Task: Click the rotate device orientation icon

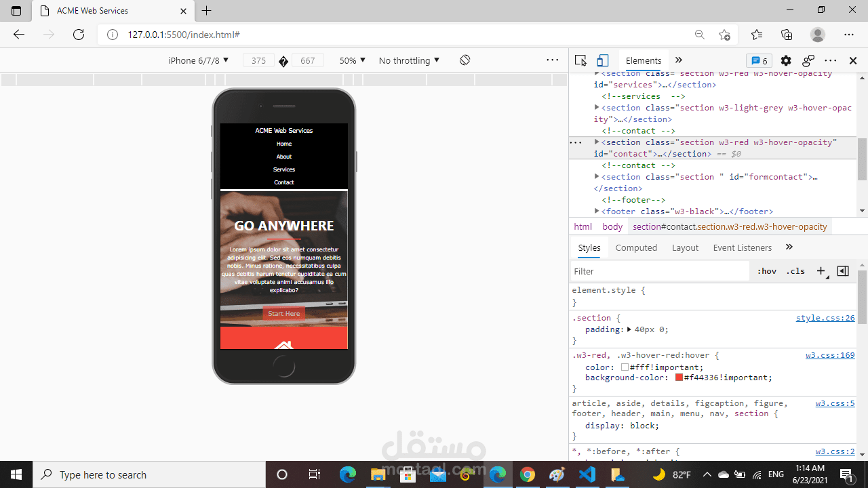Action: click(x=465, y=60)
